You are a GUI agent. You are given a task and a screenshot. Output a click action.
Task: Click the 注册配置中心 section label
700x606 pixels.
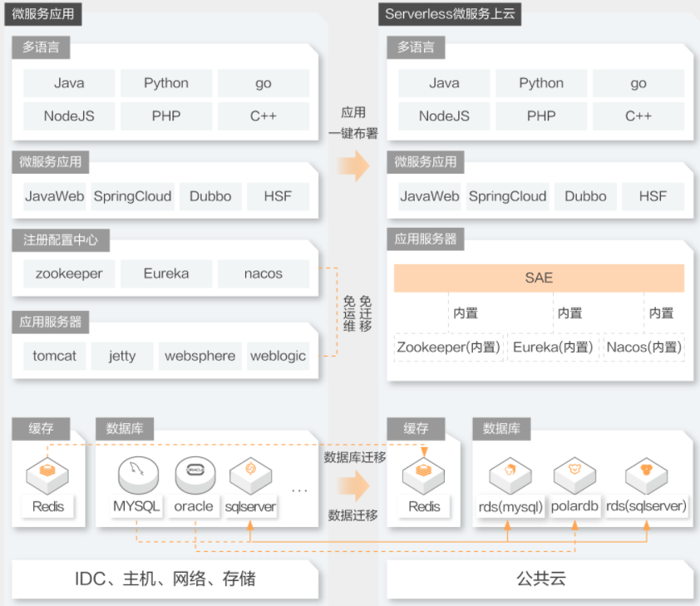61,240
